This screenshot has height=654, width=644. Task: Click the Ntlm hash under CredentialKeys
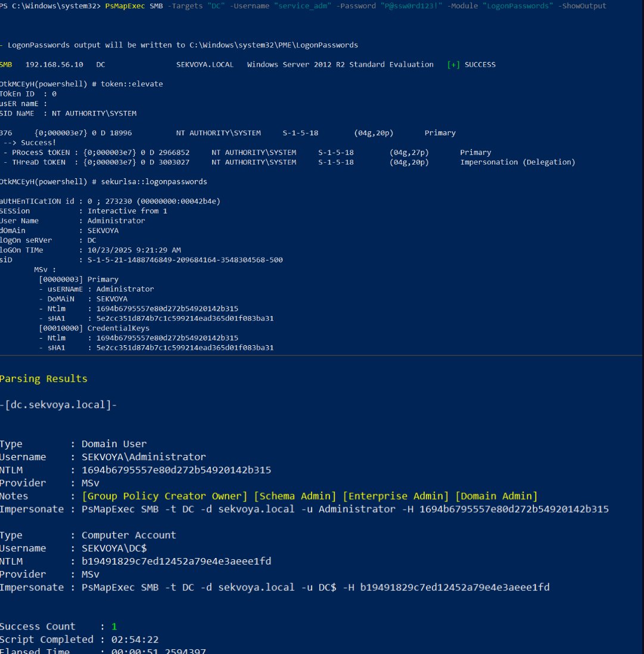pyautogui.click(x=167, y=338)
